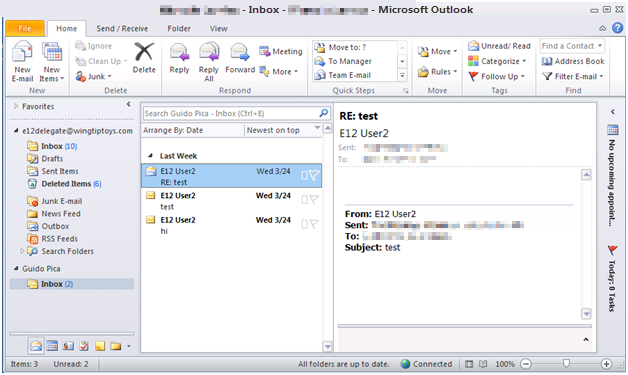Click the search magnifier icon
Screen dimensions: 628x375
(x=324, y=113)
